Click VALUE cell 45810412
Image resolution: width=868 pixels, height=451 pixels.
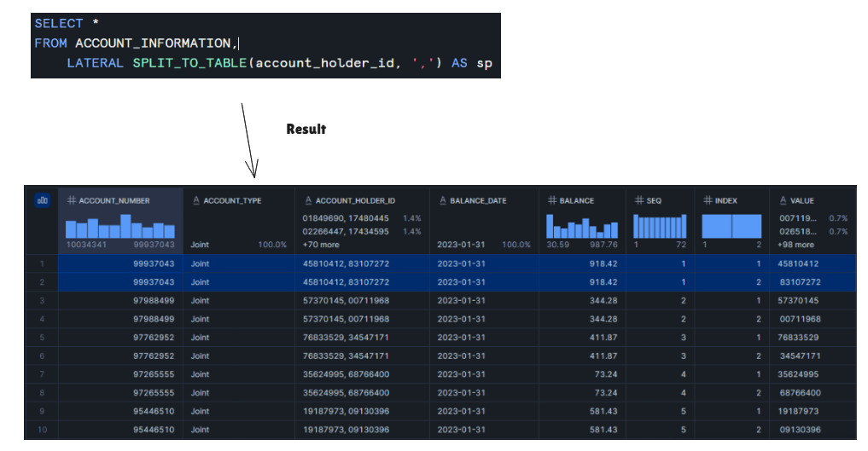tap(798, 263)
